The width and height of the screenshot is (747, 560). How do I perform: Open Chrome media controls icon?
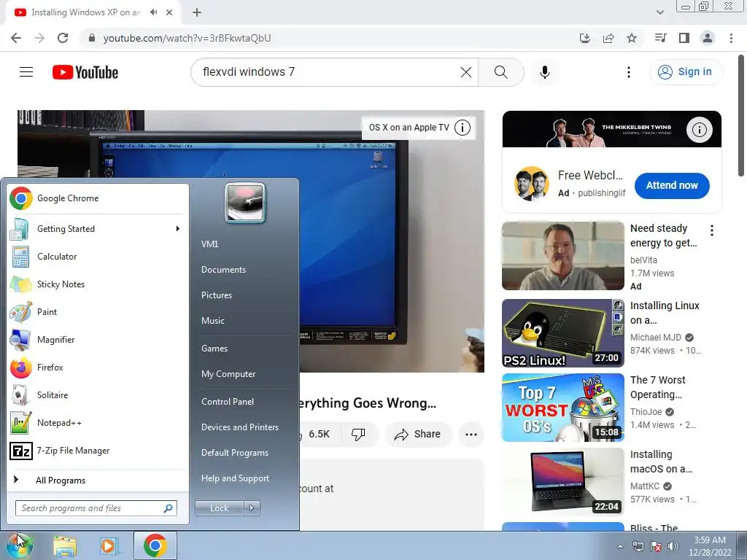[660, 38]
